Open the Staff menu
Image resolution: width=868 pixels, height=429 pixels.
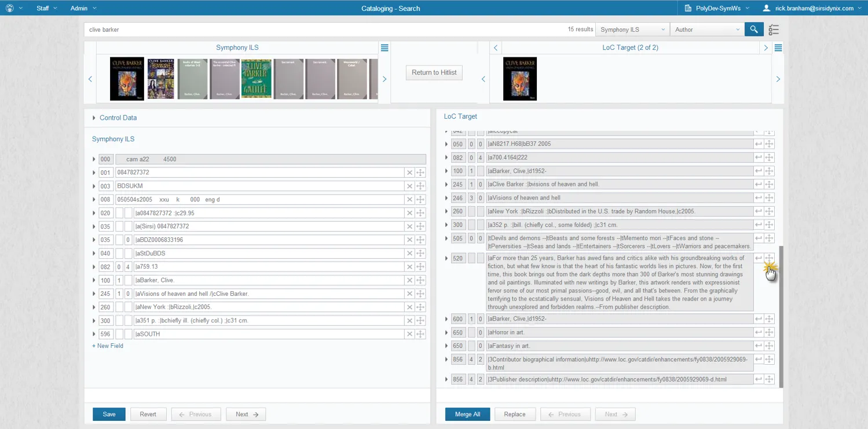46,8
